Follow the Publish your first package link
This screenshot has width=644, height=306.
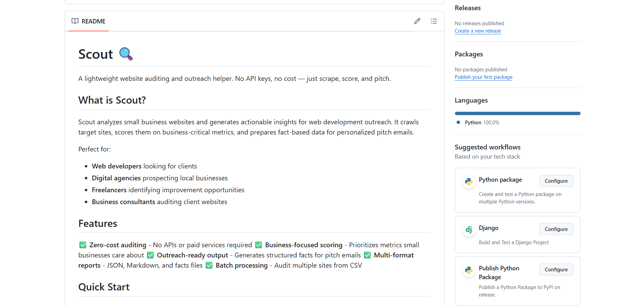[483, 77]
